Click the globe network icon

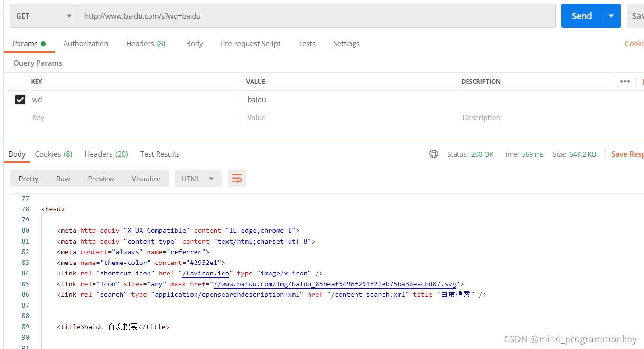pyautogui.click(x=434, y=154)
